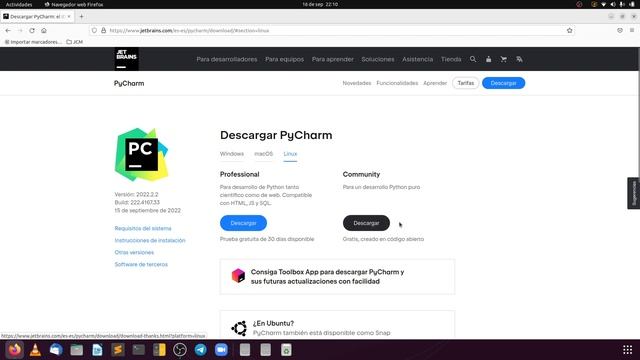Image resolution: width=640 pixels, height=360 pixels.
Task: Open Files manager from the dock
Action: (76, 350)
